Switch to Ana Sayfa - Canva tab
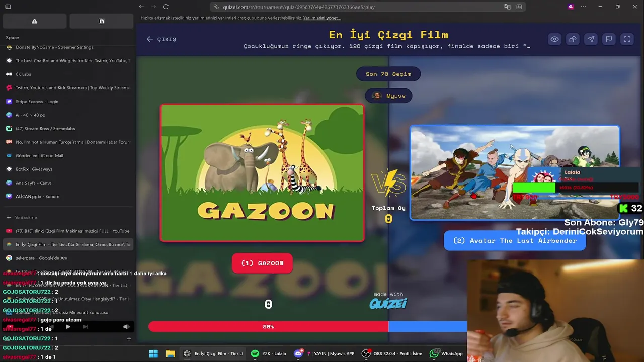 coord(68,183)
